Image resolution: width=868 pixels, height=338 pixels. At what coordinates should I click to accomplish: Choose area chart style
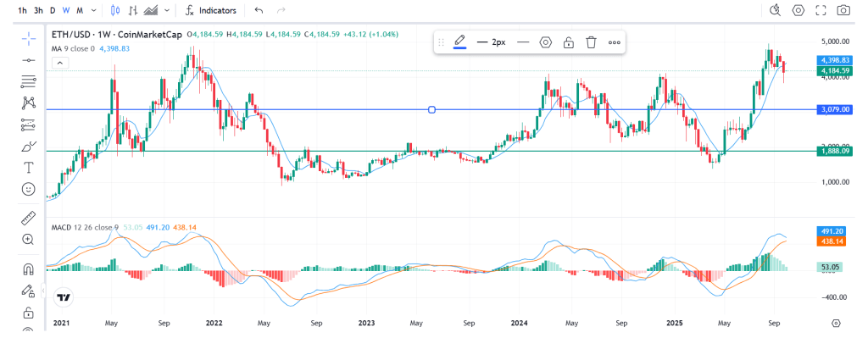point(151,10)
